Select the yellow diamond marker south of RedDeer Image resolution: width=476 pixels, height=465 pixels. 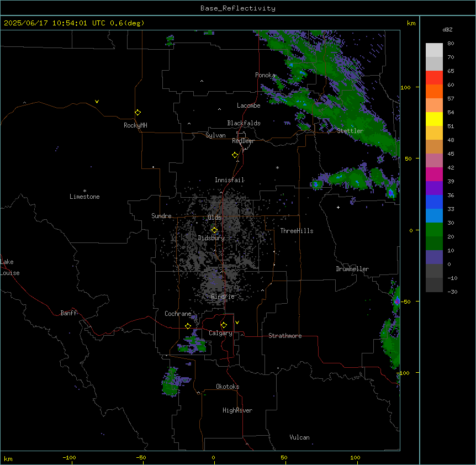pyautogui.click(x=235, y=155)
